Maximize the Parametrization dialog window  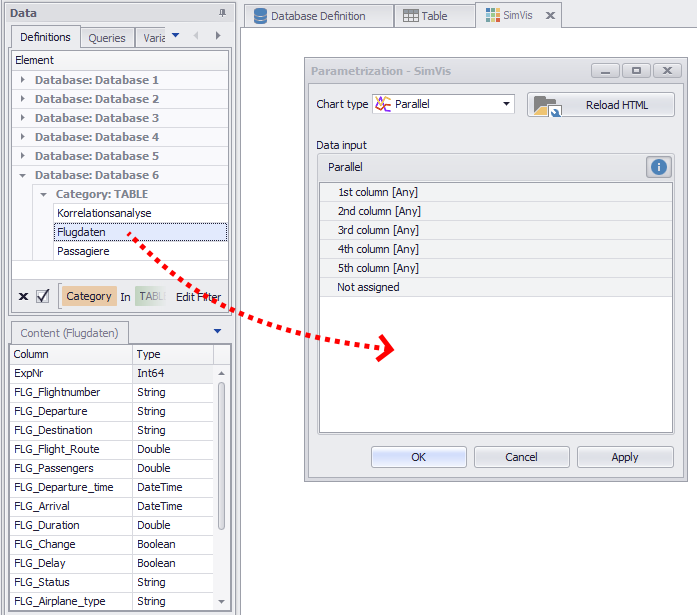pyautogui.click(x=635, y=71)
